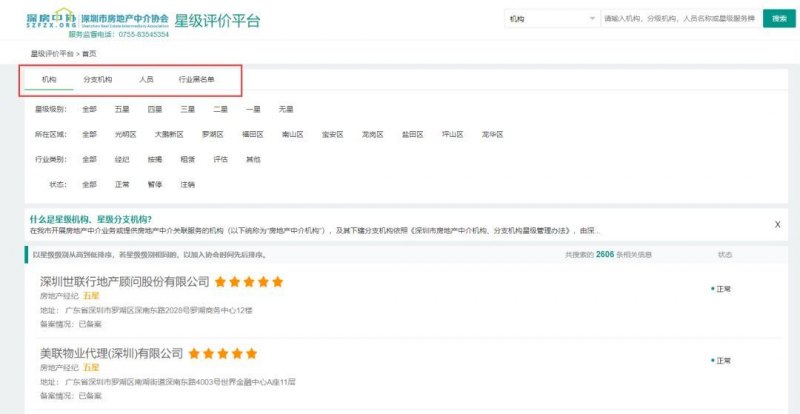Viewport: 800px width, 414px height.
Task: Switch to the 行业黑名单 tab
Action: click(x=196, y=80)
